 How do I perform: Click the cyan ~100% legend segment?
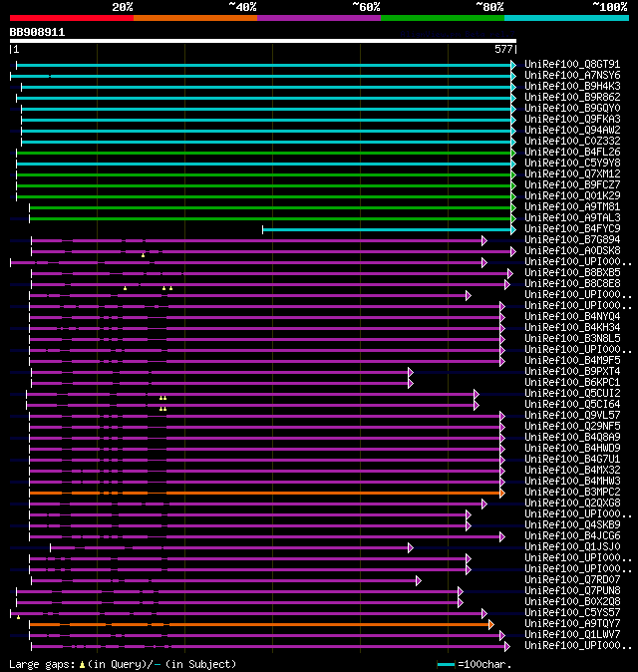click(x=566, y=18)
